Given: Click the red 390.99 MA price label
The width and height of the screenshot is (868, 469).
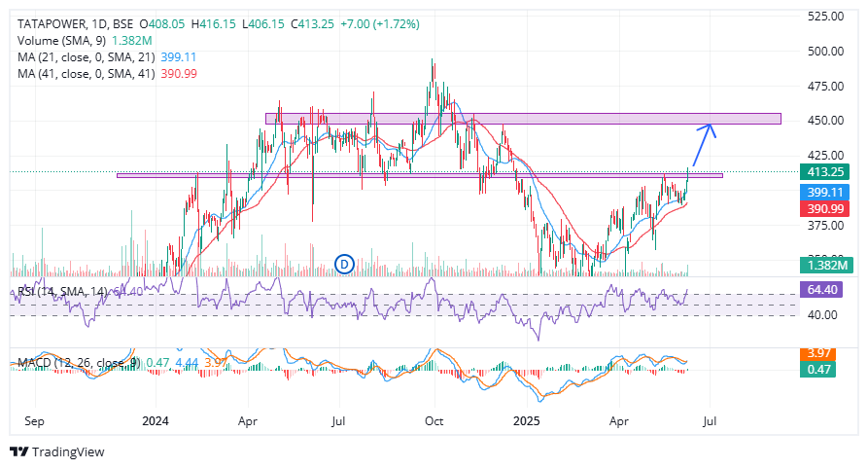Looking at the screenshot, I should (x=825, y=209).
